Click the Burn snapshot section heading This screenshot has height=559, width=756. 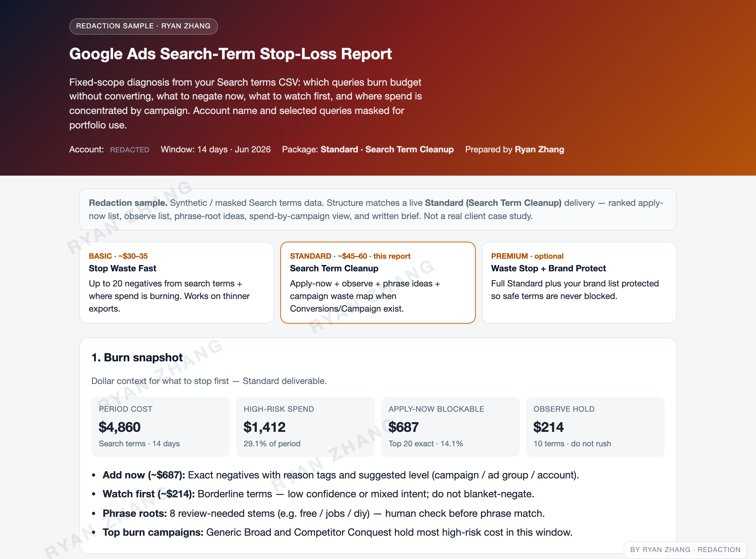[137, 357]
